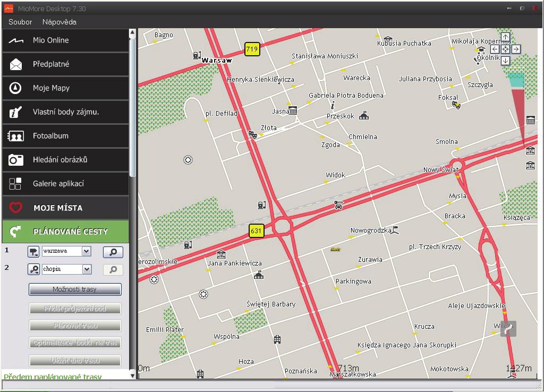
Task: Expand the chopin dropdown arrow
Action: pyautogui.click(x=87, y=269)
